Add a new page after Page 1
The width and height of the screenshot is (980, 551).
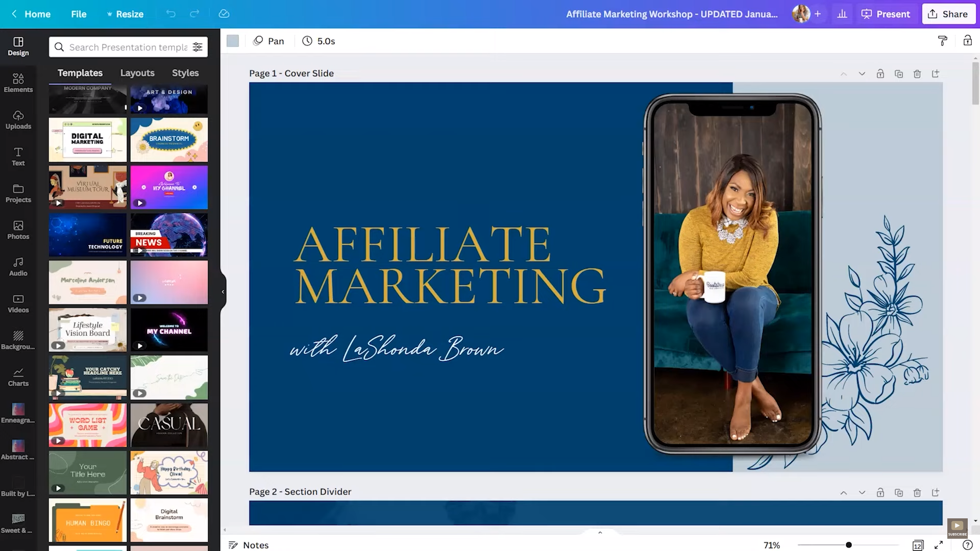click(x=936, y=74)
